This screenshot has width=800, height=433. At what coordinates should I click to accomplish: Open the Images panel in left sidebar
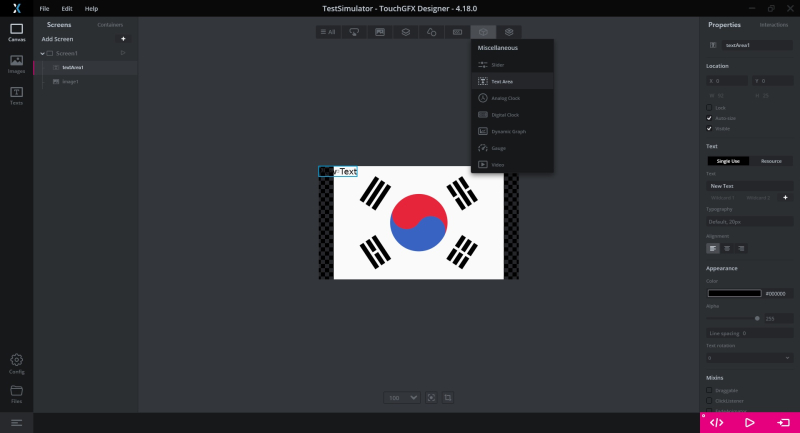16,64
